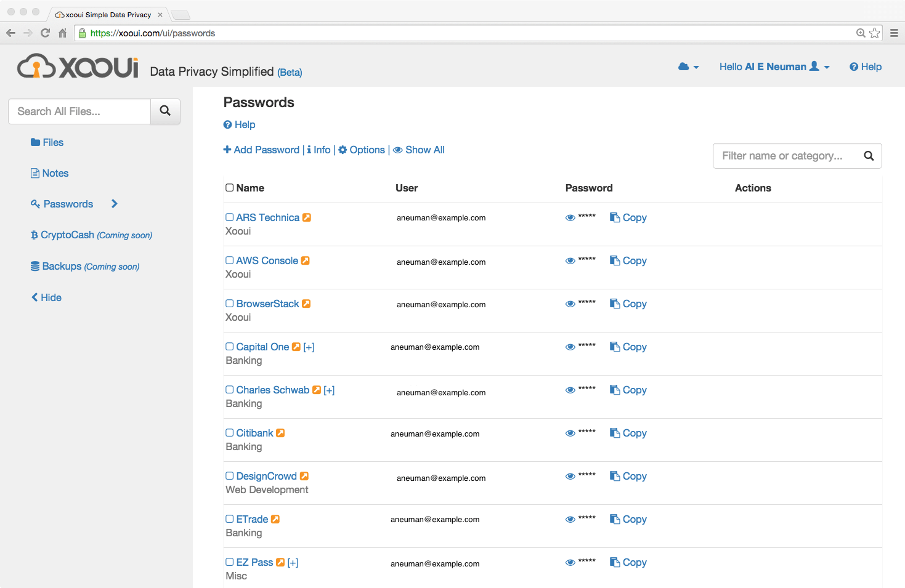This screenshot has width=905, height=588.
Task: Open the Hello Al E Neuman user dropdown
Action: click(774, 66)
